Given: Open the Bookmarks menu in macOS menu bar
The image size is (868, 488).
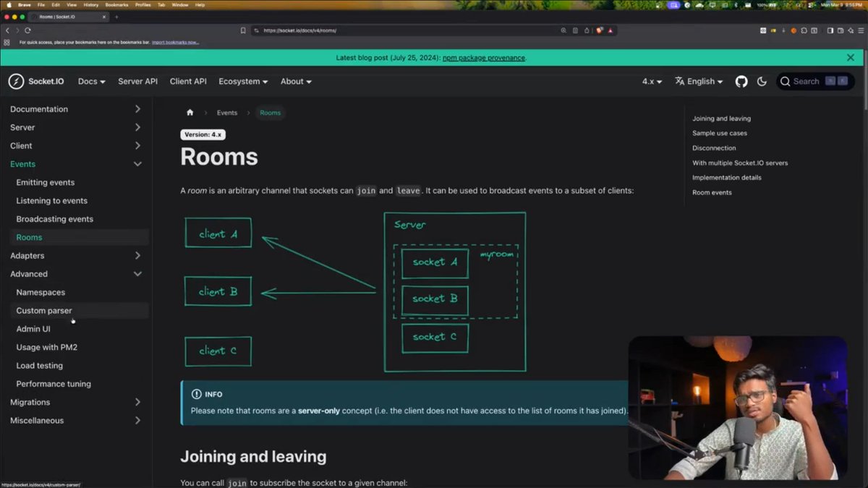Looking at the screenshot, I should point(116,4).
